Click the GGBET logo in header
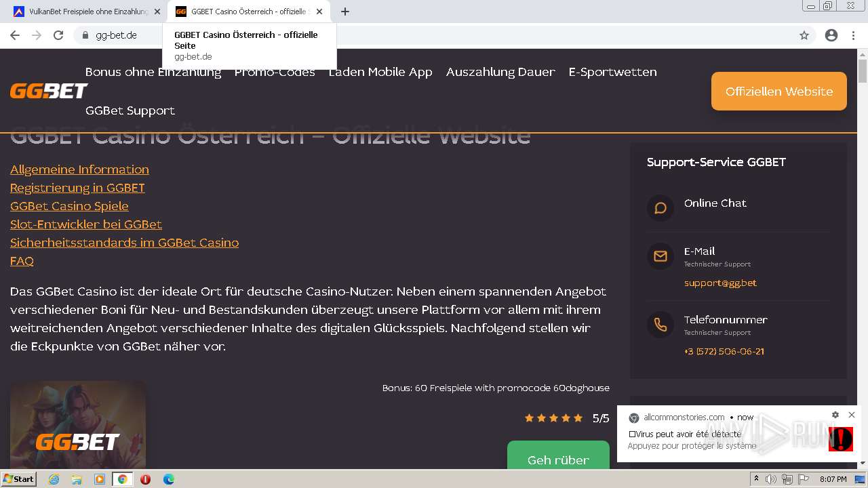Screen dimensions: 868x488 pos(48,91)
